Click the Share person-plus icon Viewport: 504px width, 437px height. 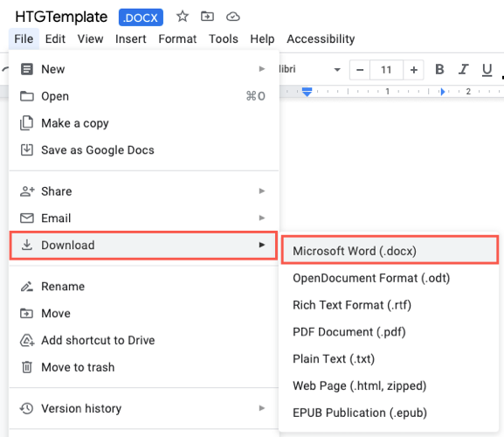(x=27, y=191)
